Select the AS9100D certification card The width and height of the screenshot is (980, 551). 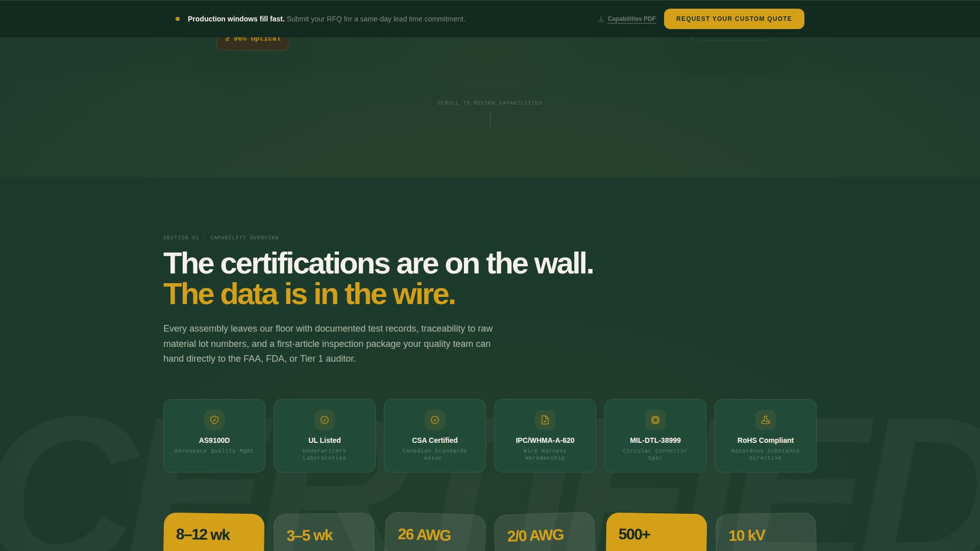pos(214,435)
